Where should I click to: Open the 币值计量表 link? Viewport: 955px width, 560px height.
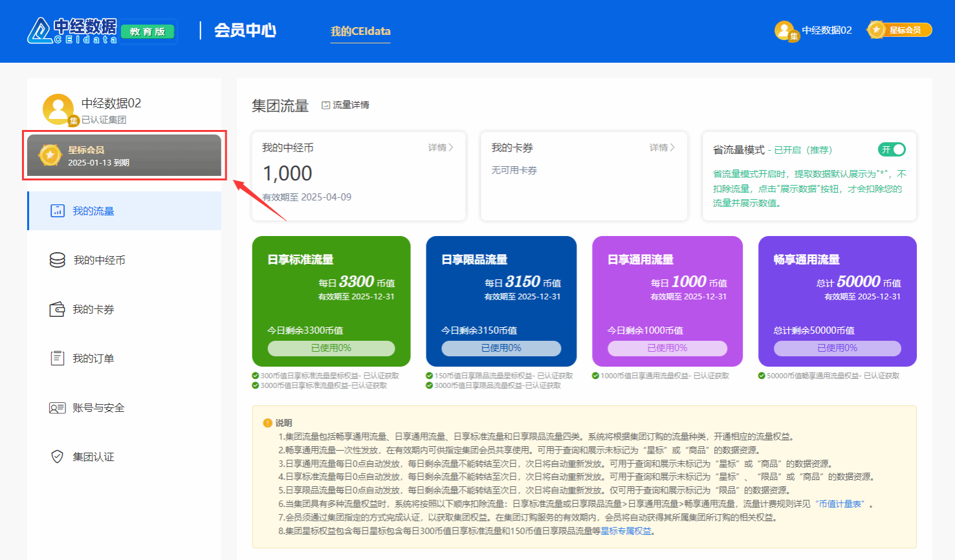[840, 504]
